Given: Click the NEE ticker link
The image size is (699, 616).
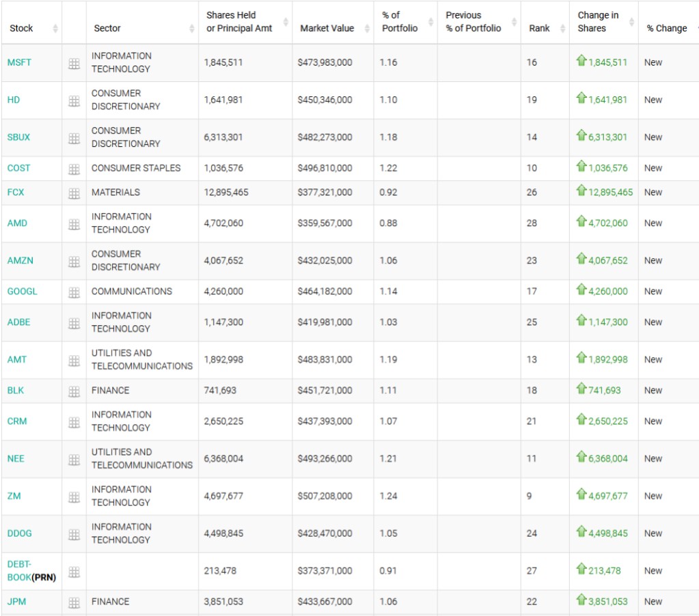Looking at the screenshot, I should click(x=16, y=459).
